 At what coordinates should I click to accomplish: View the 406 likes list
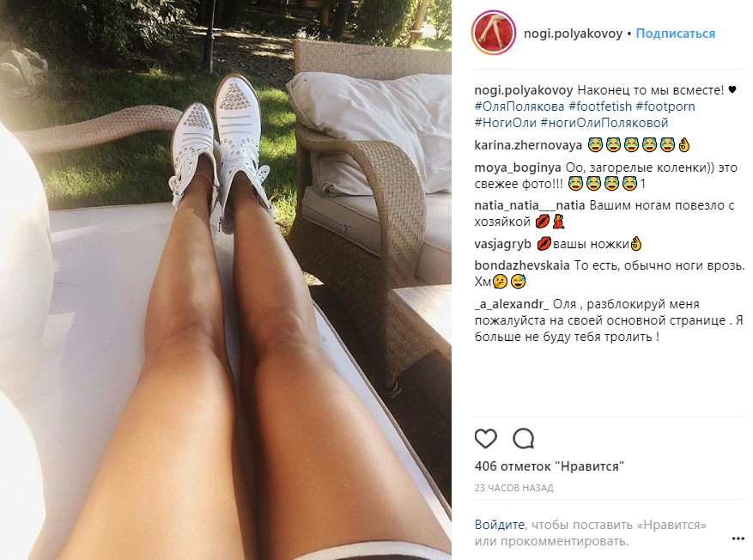click(x=550, y=466)
